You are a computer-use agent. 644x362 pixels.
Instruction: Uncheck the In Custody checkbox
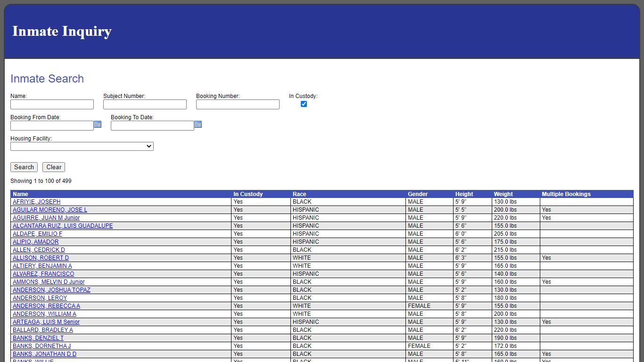304,104
